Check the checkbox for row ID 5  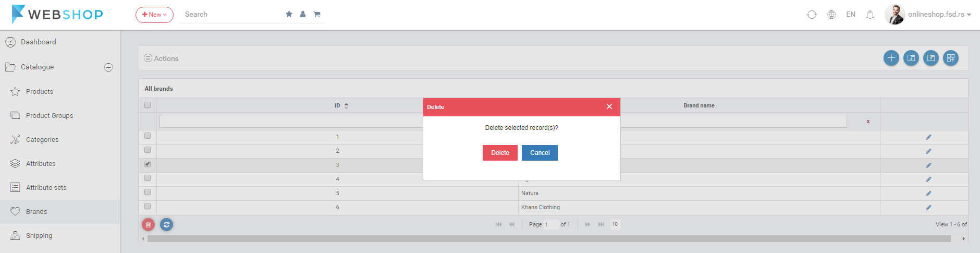click(148, 192)
